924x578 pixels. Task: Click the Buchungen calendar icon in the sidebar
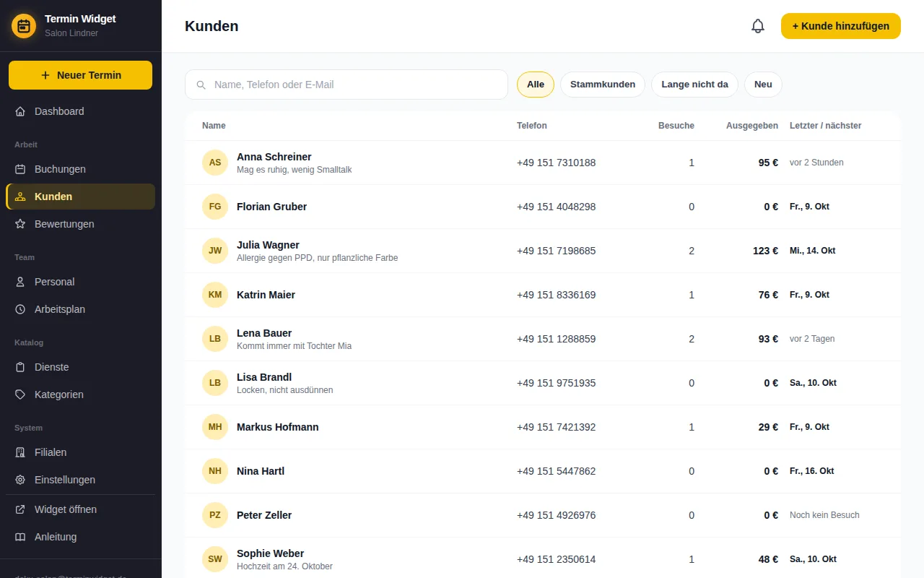[x=20, y=169]
